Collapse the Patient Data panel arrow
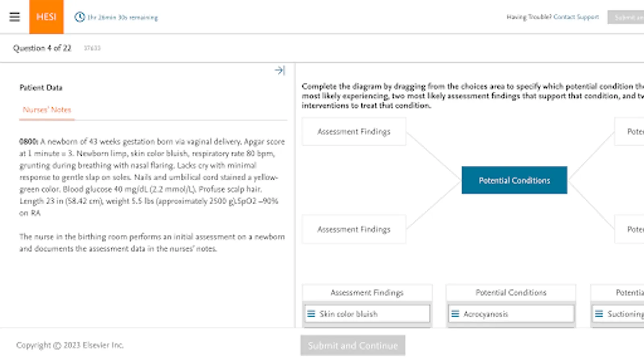The height and width of the screenshot is (362, 644). (280, 70)
